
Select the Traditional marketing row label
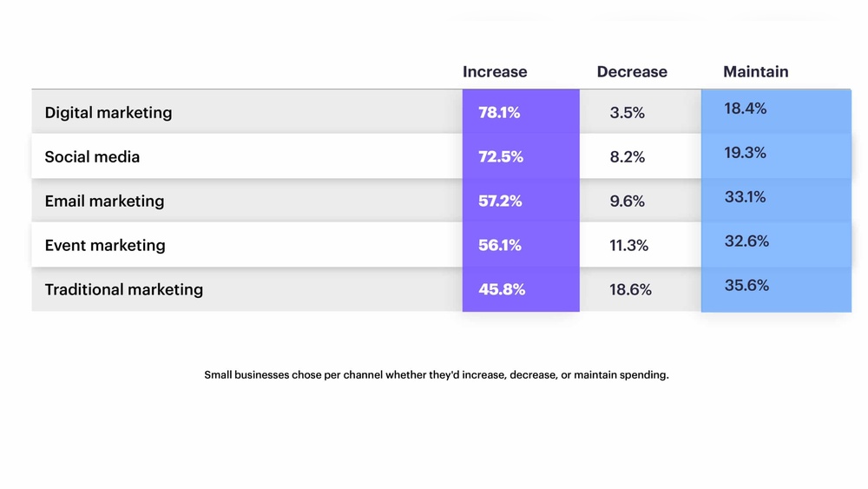[124, 290]
